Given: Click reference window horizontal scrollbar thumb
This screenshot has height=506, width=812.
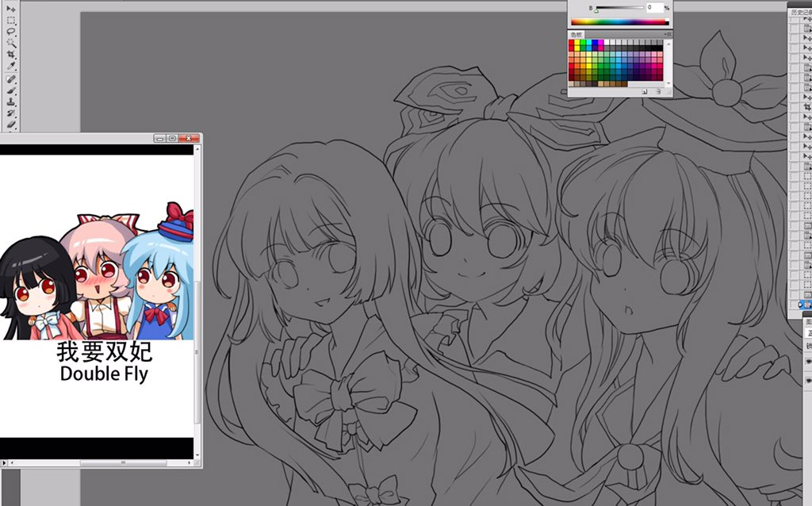Looking at the screenshot, I should pyautogui.click(x=123, y=463).
